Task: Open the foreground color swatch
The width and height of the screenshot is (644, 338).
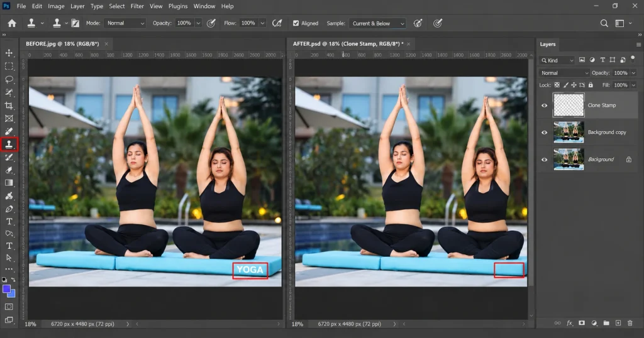Action: click(x=6, y=289)
